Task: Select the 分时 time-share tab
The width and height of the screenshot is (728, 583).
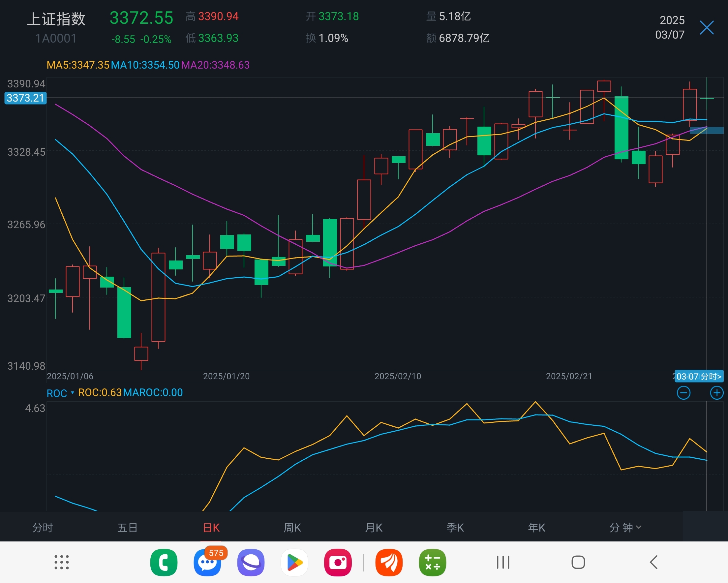Action: (x=43, y=527)
